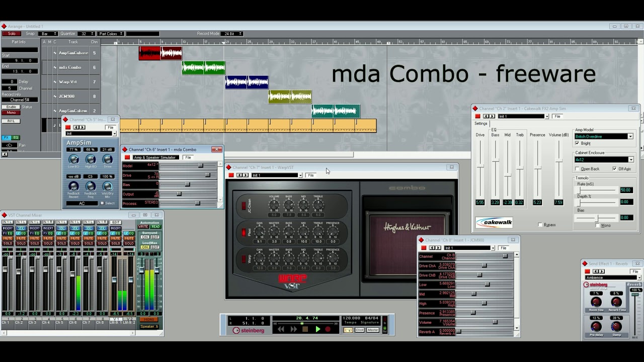Open the Part Colors dropdown
Screen dimensions: 644x362
(x=110, y=34)
